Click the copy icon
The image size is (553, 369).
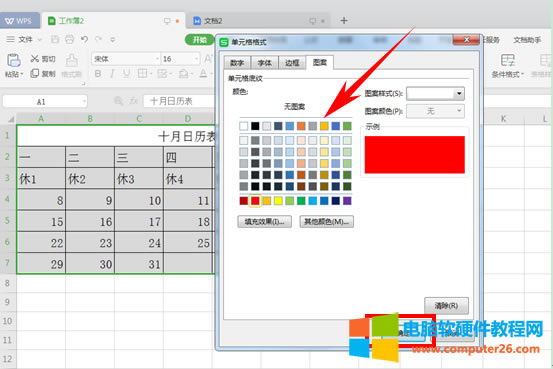point(34,73)
